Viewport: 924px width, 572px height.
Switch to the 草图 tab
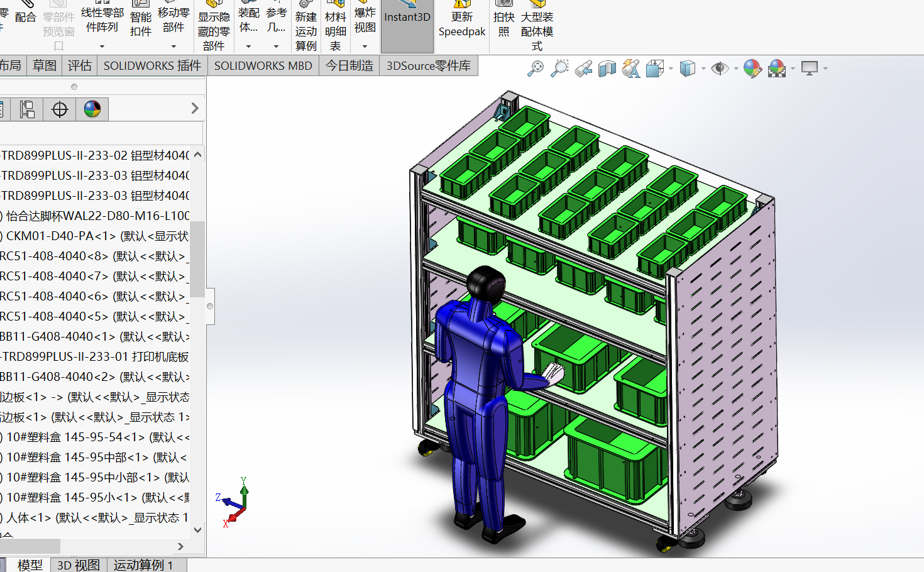point(45,65)
